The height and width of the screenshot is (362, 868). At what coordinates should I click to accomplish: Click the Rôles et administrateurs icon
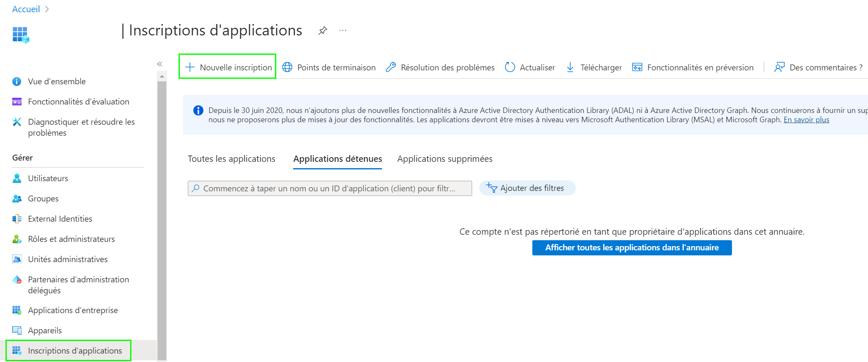[x=17, y=239]
